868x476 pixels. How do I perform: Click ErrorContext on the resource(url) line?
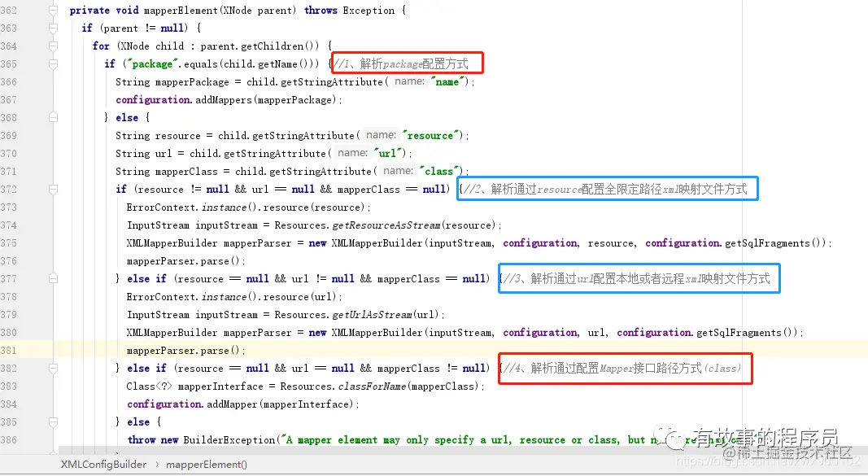[x=160, y=297]
